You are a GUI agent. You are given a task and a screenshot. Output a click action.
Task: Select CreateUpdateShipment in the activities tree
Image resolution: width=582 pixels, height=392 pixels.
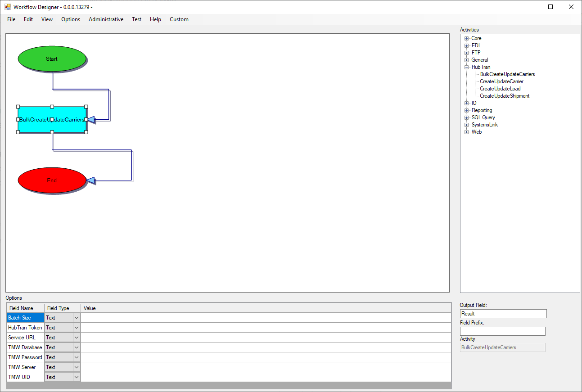coord(505,96)
